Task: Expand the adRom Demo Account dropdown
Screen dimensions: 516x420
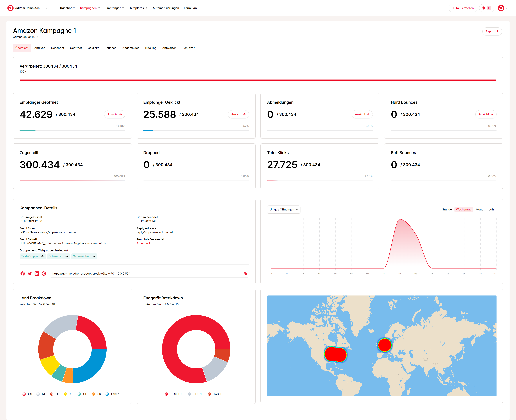Action: point(46,8)
